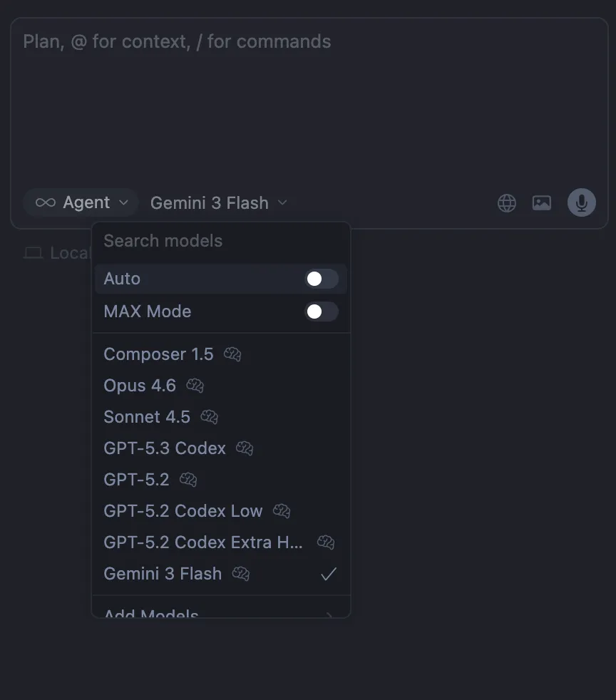The image size is (616, 700).
Task: Click the image attachment icon
Action: (542, 203)
